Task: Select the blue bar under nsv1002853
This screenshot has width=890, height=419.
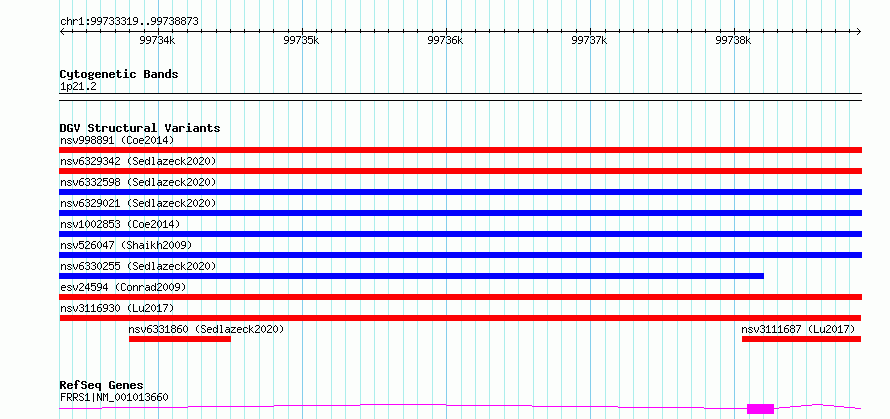Action: (461, 234)
